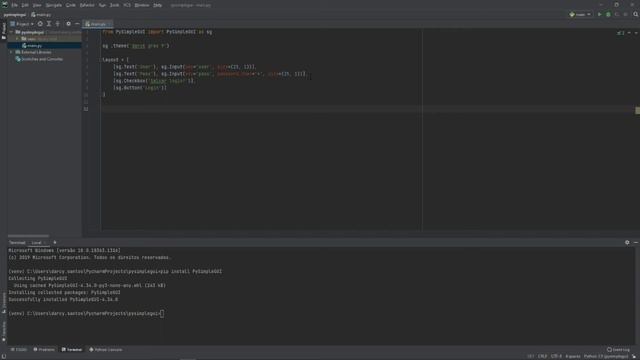Click the yellow warning stripe marker in editor gutter
This screenshot has height=360, width=640.
(x=637, y=110)
